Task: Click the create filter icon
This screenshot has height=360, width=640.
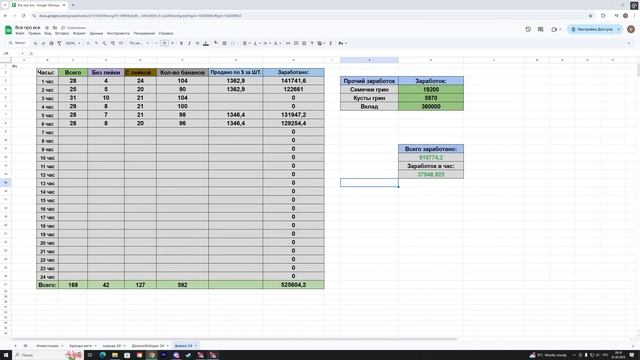Action: pyautogui.click(x=312, y=43)
